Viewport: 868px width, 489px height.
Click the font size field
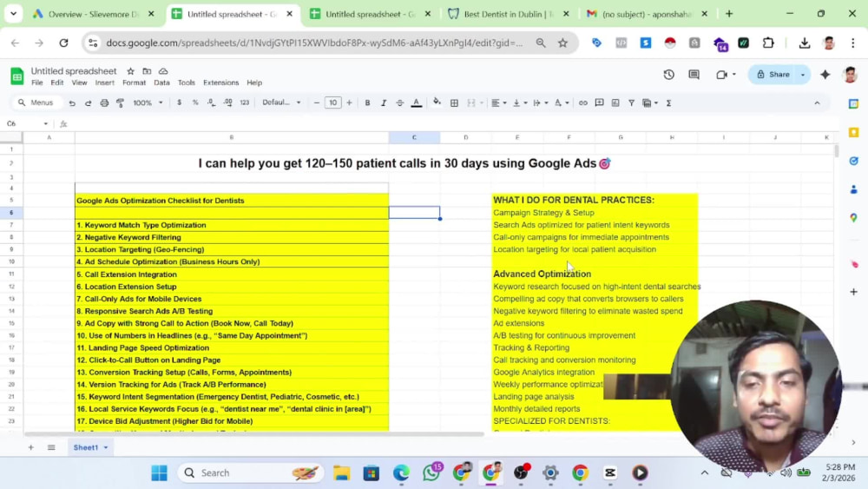tap(332, 103)
